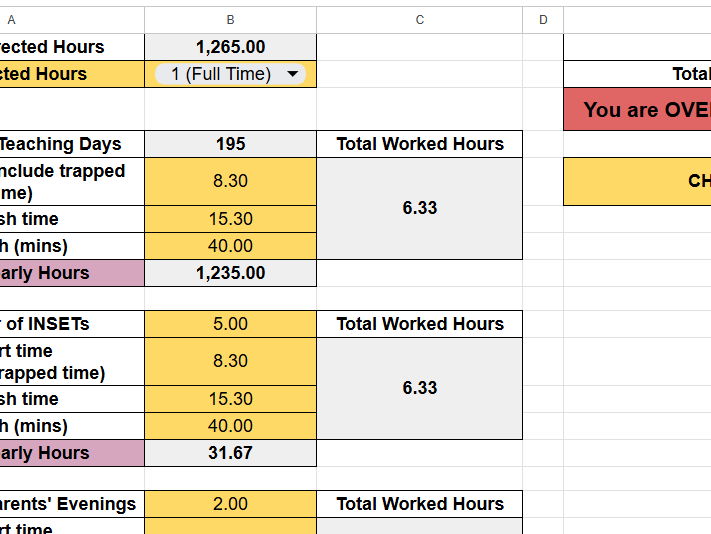This screenshot has height=534, width=711.
Task: Select teaching lunch 40.00 mins cell
Action: (x=230, y=246)
